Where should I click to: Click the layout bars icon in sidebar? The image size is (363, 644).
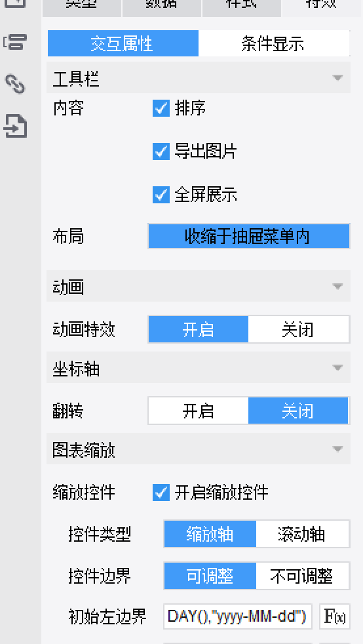coord(15,43)
